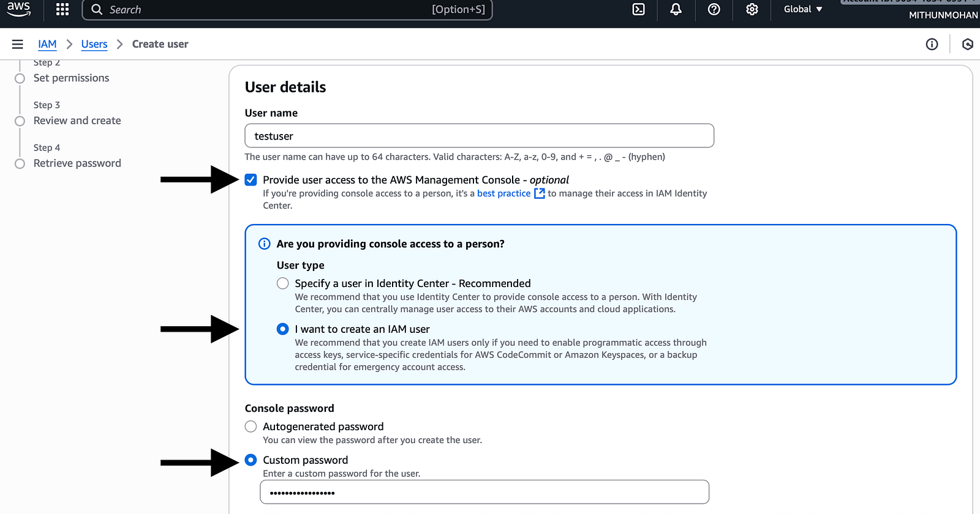This screenshot has width=980, height=514.
Task: Click the hexagon icon at top right
Action: (968, 44)
